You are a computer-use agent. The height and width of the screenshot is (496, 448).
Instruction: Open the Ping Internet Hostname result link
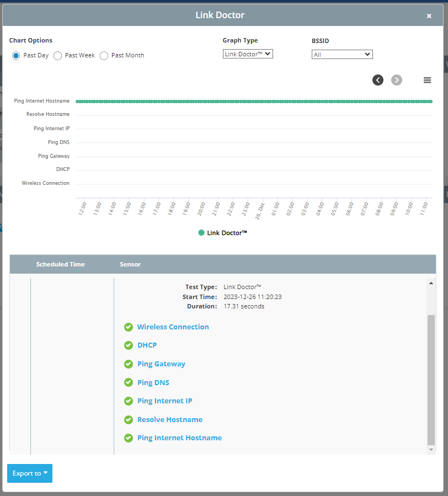click(x=179, y=438)
